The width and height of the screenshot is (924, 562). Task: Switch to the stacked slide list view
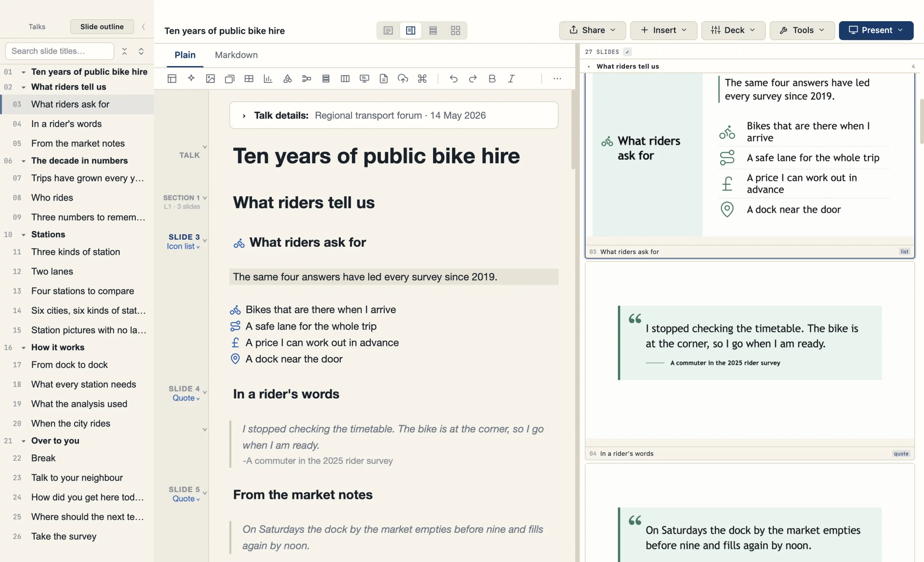tap(433, 30)
